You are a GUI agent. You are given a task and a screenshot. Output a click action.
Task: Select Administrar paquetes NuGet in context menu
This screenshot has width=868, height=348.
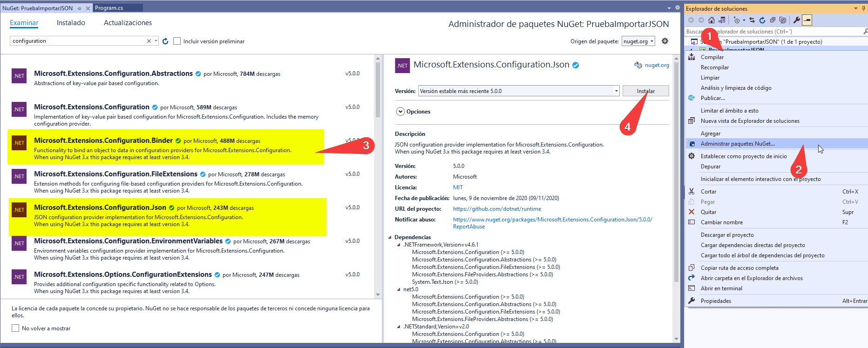pos(737,144)
